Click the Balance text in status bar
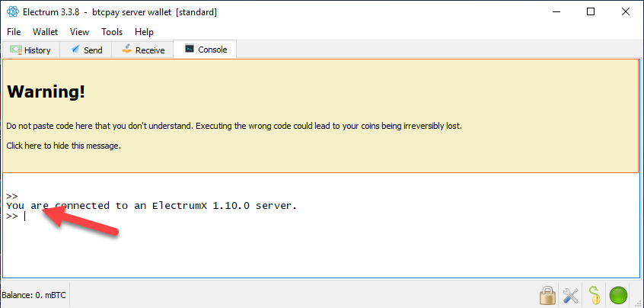The width and height of the screenshot is (644, 308). [x=34, y=295]
